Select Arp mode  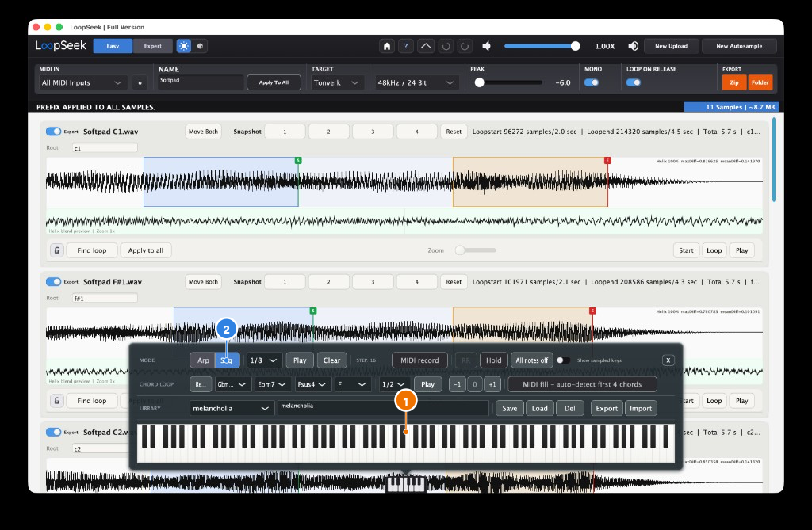coord(203,360)
